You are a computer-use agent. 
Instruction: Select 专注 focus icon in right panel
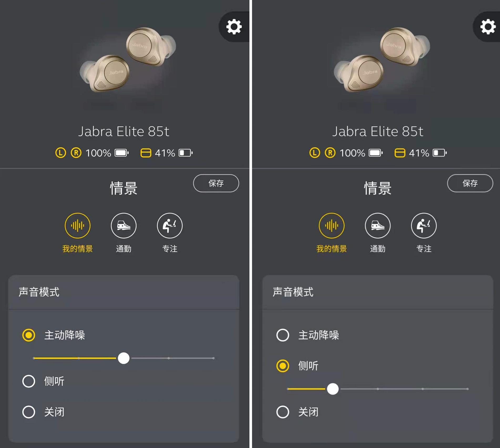(x=424, y=225)
